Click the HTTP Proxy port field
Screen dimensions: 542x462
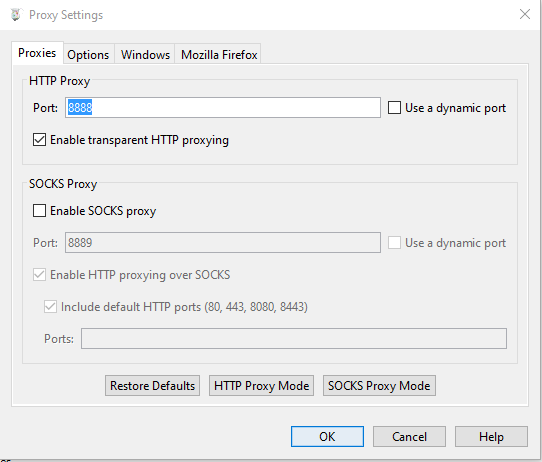coord(223,107)
